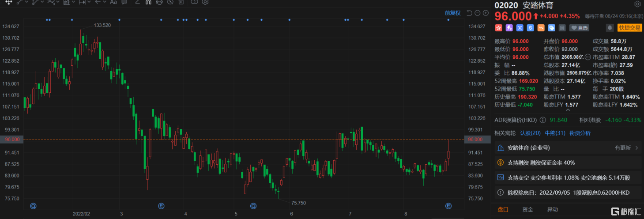
Task: Reset chart with the undo arrow
Action: point(469,13)
